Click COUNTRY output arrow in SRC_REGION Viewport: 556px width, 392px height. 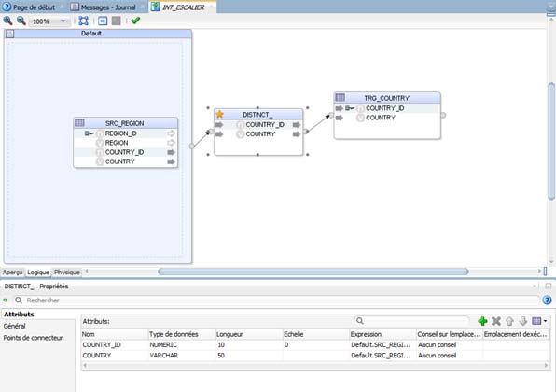tap(171, 161)
